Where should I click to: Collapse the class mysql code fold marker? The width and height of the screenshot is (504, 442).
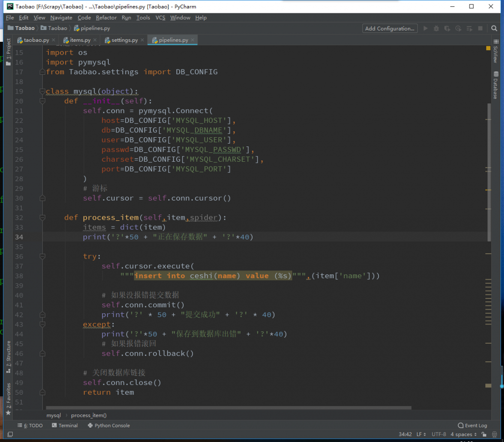[x=42, y=91]
